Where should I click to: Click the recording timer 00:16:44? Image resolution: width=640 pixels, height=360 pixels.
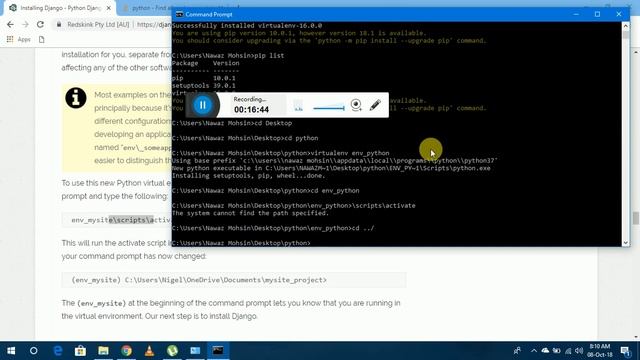click(251, 109)
